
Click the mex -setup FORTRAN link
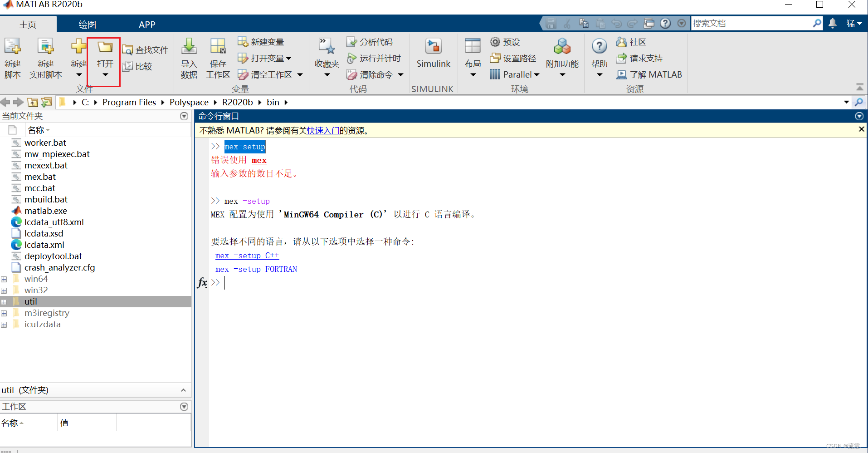tap(256, 269)
